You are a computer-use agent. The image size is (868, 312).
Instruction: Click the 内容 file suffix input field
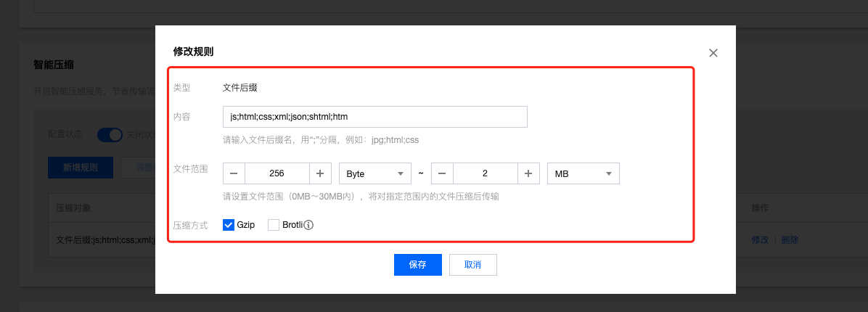(x=374, y=117)
